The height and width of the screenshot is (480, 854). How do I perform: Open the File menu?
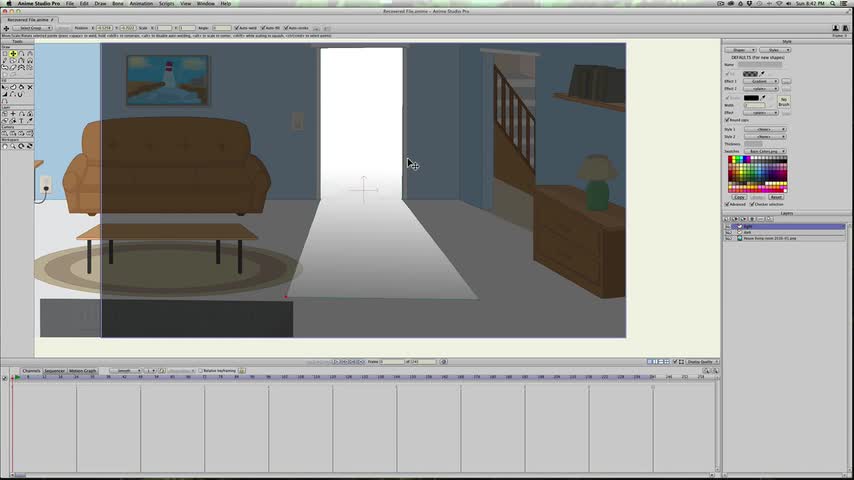[x=70, y=3]
